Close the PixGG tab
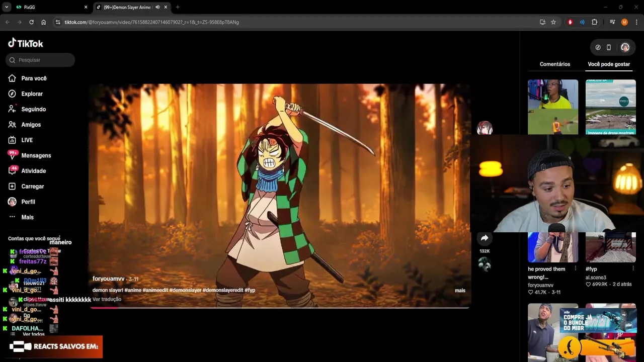Viewport: 644px width, 362px height. click(86, 7)
